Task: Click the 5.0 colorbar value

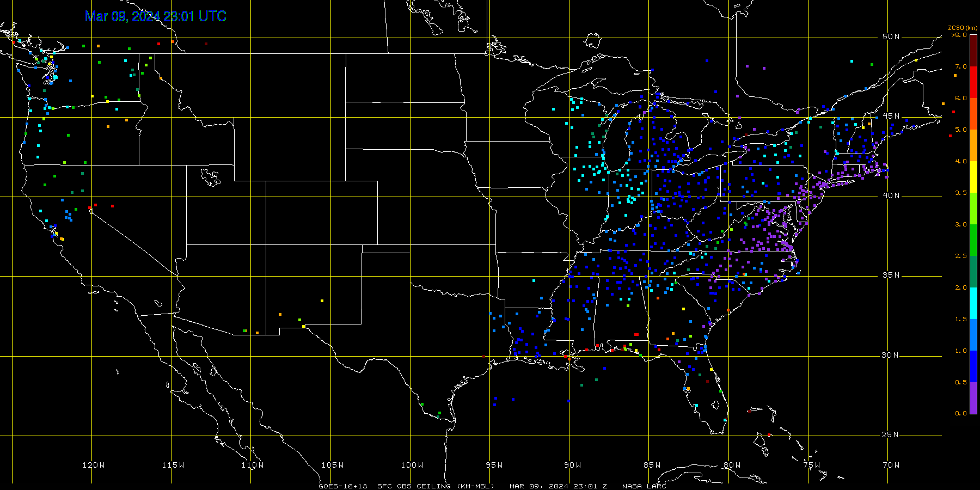Action: [x=961, y=130]
